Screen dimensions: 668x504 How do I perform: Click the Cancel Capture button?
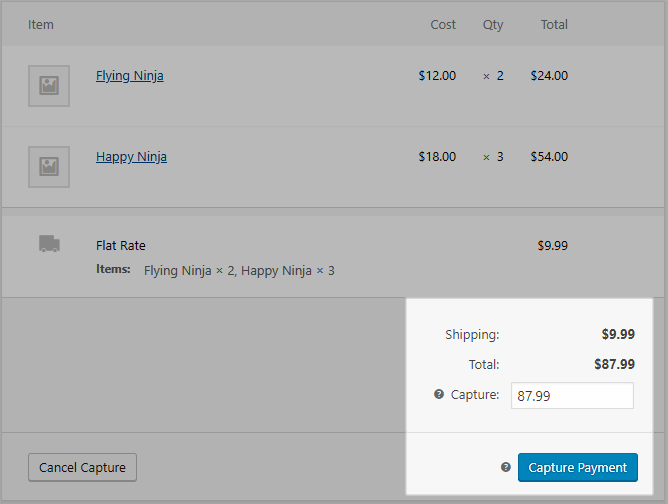[x=82, y=467]
